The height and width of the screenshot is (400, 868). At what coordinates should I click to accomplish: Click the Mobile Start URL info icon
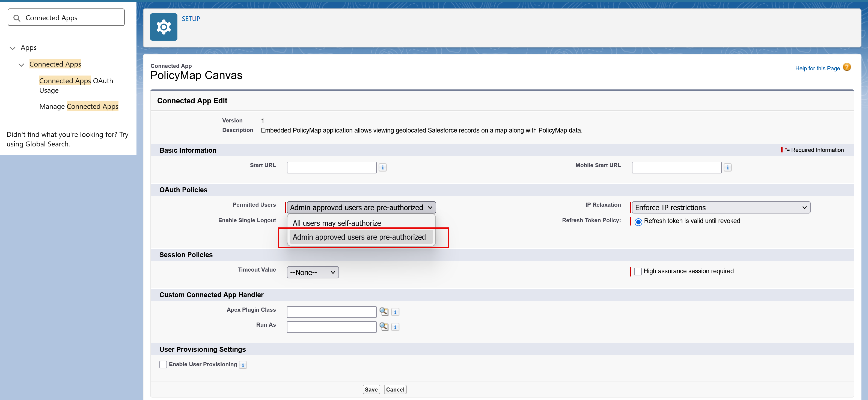[727, 168]
